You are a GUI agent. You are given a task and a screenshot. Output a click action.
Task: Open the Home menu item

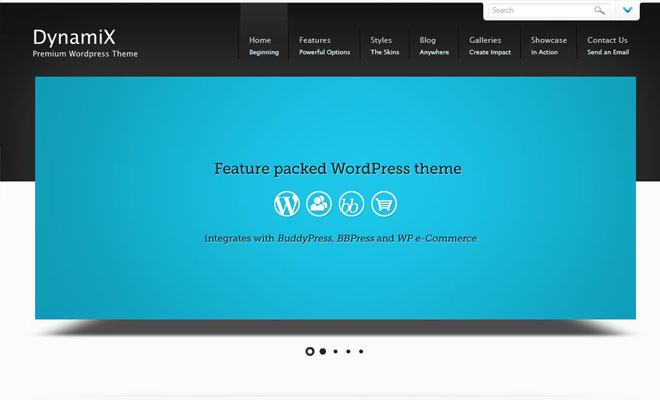[264, 45]
